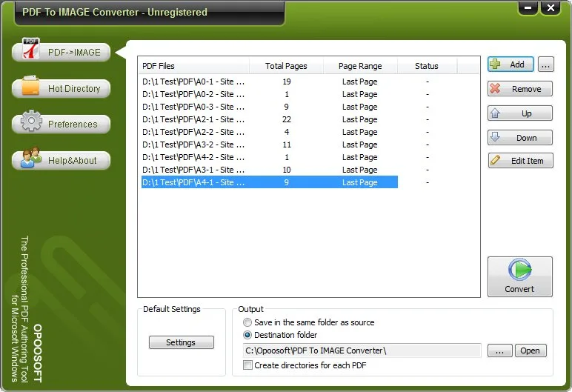This screenshot has height=392, width=572.
Task: Click Last Page in the A3-1 row
Action: click(x=359, y=170)
